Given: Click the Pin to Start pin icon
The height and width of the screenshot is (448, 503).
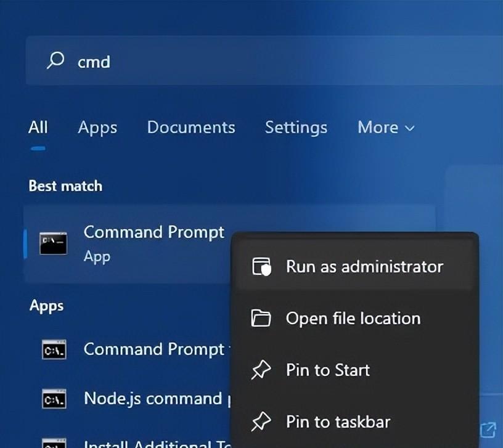Looking at the screenshot, I should click(x=261, y=370).
